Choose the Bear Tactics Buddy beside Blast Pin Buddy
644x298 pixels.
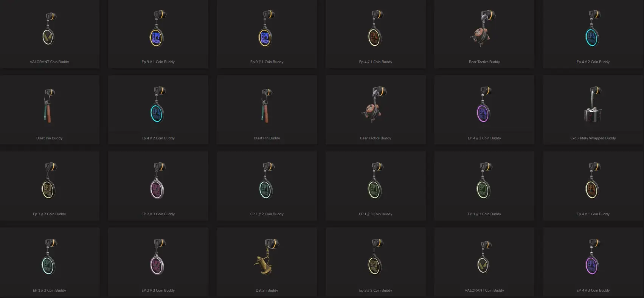coord(376,110)
